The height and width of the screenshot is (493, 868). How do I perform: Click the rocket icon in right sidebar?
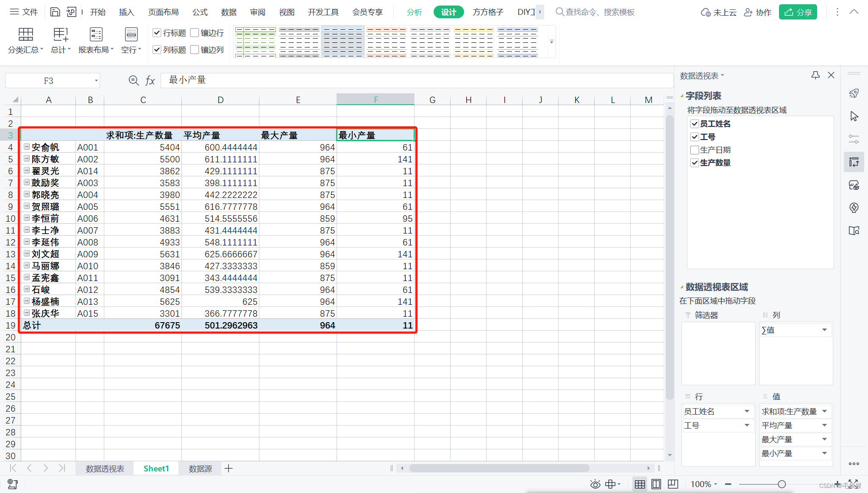coord(854,93)
